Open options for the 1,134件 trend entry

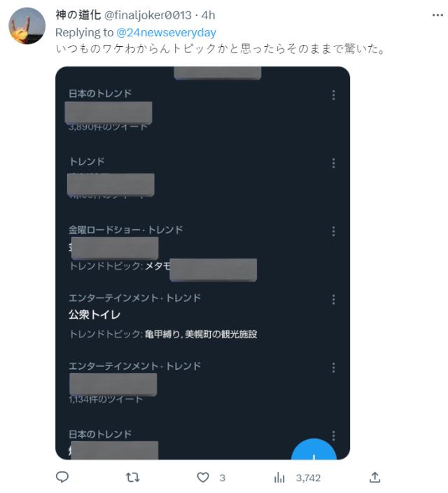coord(333,368)
